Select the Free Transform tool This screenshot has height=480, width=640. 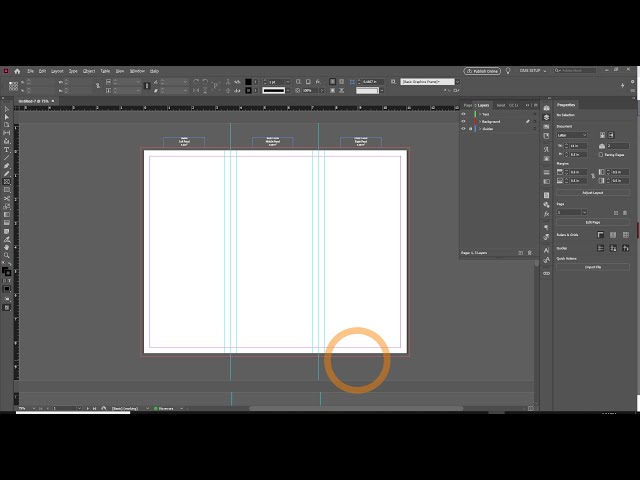pos(7,207)
